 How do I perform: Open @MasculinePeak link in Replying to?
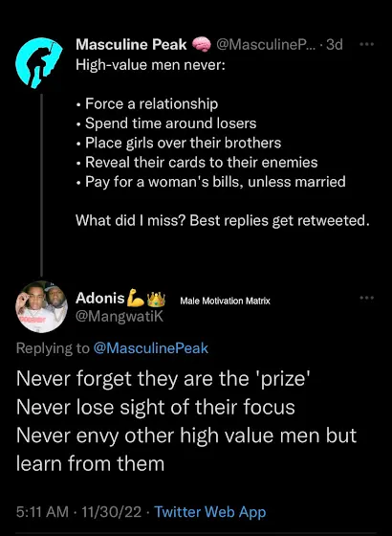[150, 348]
